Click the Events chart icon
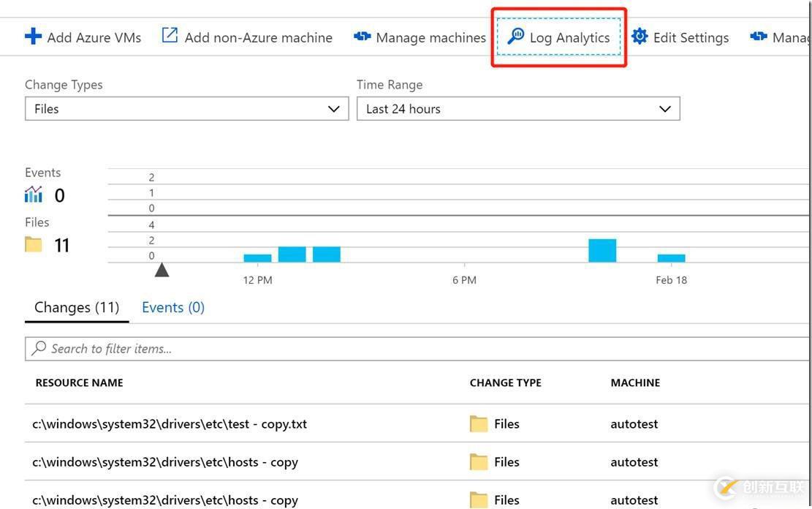812x509 pixels. [x=32, y=193]
